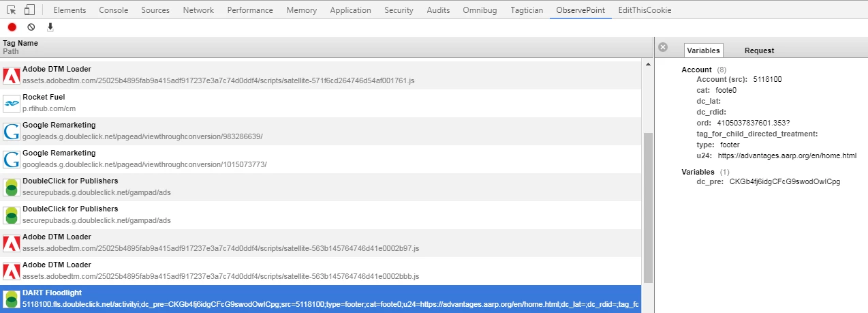Open the Omnibug tab

coord(479,10)
